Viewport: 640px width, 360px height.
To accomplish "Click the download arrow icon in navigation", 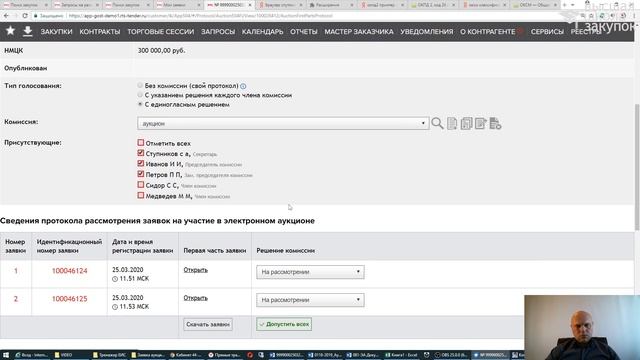I will click(x=27, y=31).
